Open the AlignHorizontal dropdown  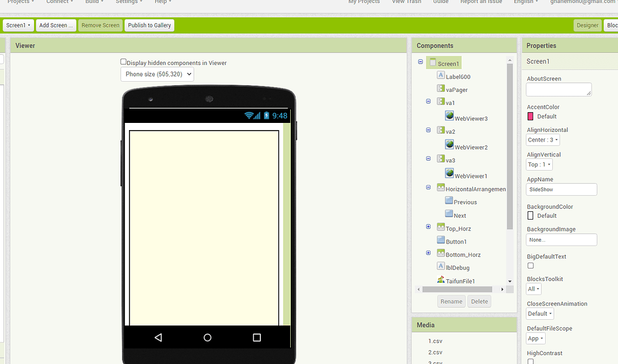(x=542, y=140)
